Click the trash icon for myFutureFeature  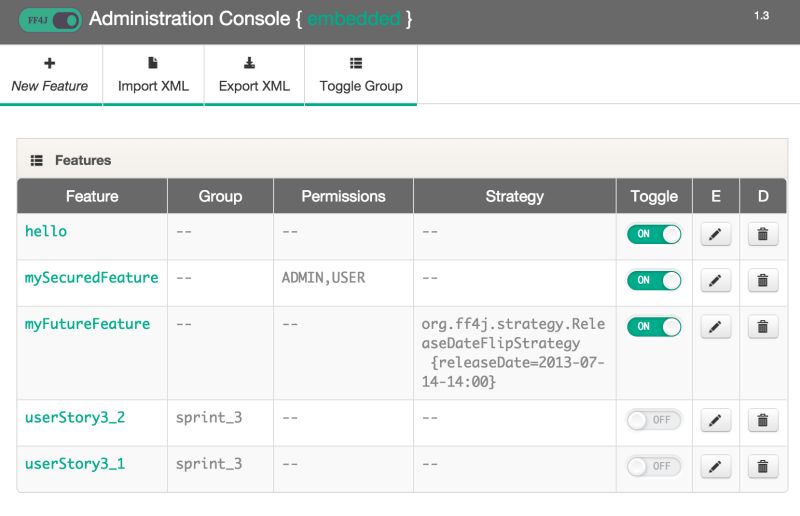(x=763, y=327)
